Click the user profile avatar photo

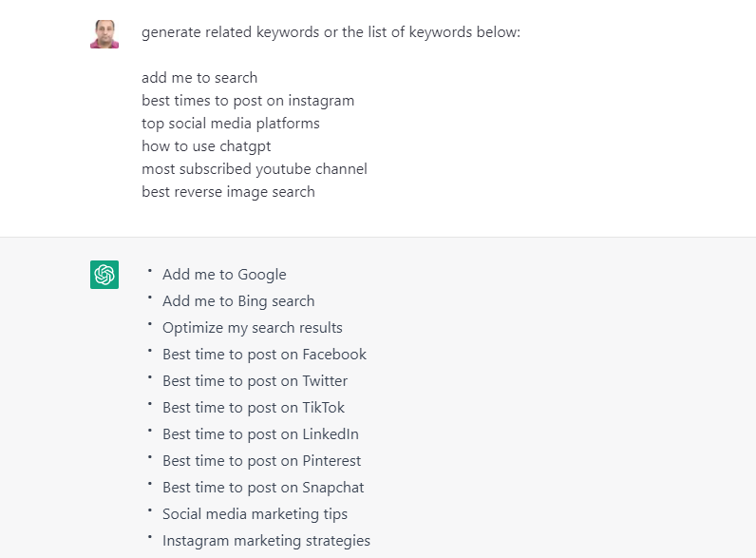point(104,34)
